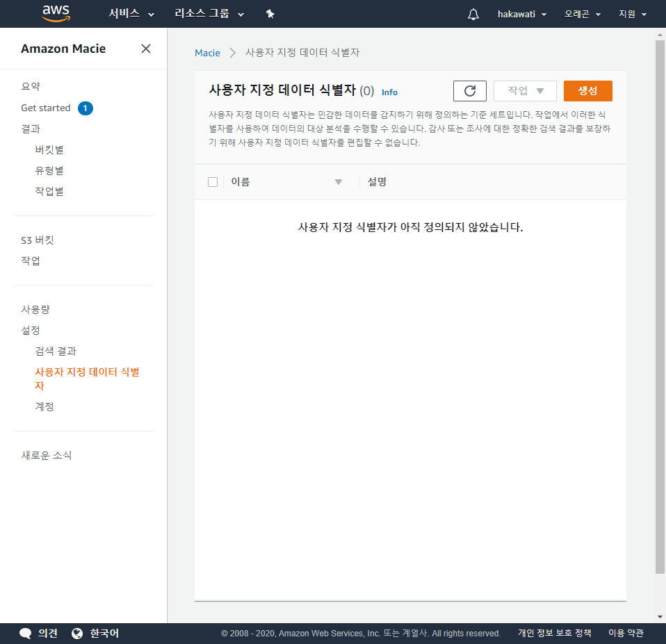Click the breadcrumb 사용자 지정 데이터 식별자 text
The width and height of the screenshot is (666, 644).
click(302, 53)
